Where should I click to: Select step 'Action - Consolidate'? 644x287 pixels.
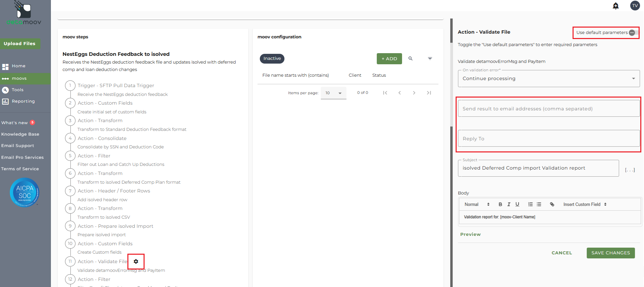[102, 138]
